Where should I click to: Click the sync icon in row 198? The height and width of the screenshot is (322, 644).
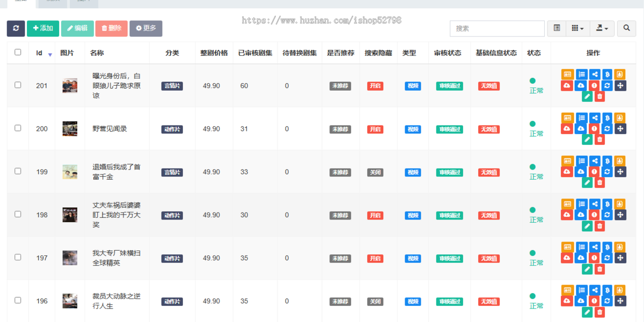coord(607,215)
